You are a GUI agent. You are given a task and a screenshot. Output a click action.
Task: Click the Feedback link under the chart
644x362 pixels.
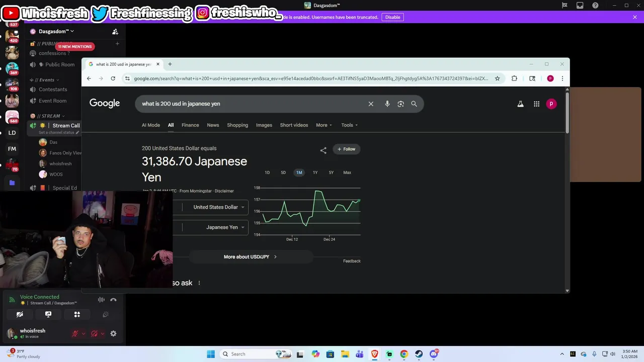click(x=352, y=261)
